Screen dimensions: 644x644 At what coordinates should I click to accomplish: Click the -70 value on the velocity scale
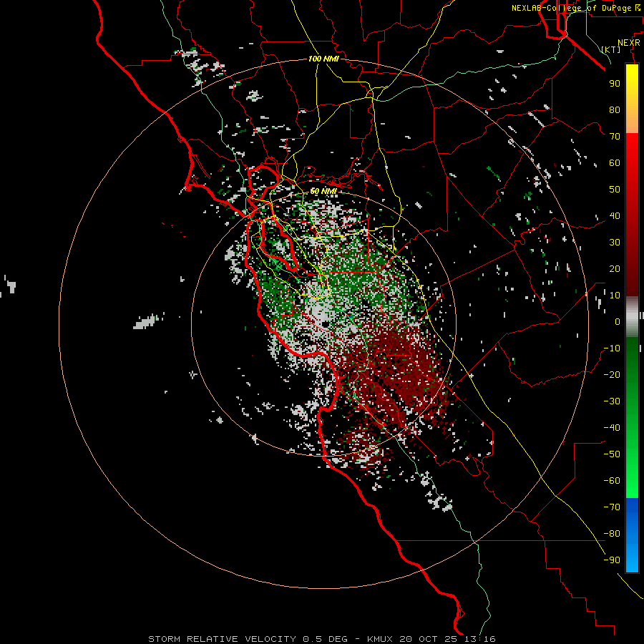(612, 507)
